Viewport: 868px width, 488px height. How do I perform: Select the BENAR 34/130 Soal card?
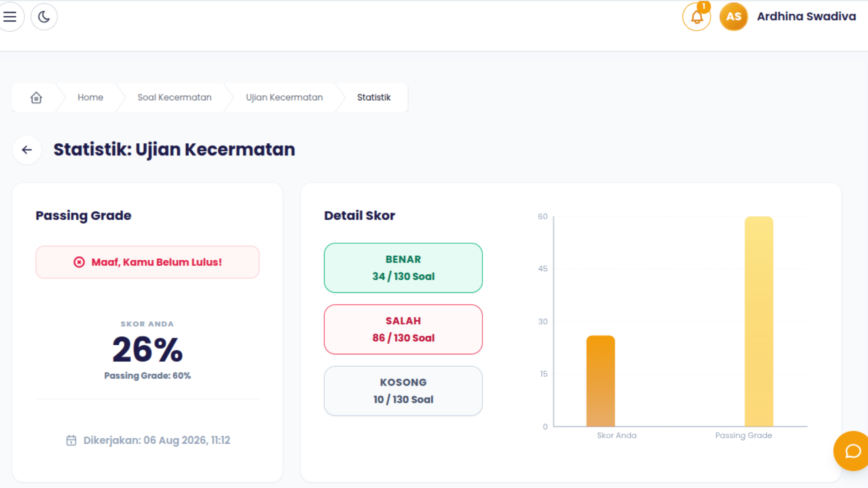point(403,268)
